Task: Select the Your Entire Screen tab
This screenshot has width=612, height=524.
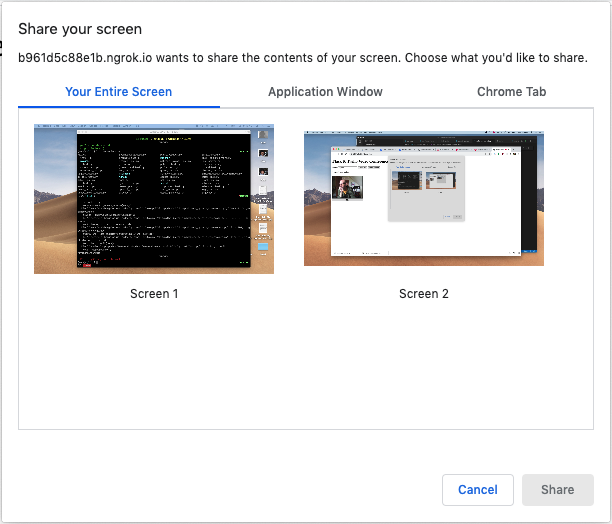Action: (119, 92)
